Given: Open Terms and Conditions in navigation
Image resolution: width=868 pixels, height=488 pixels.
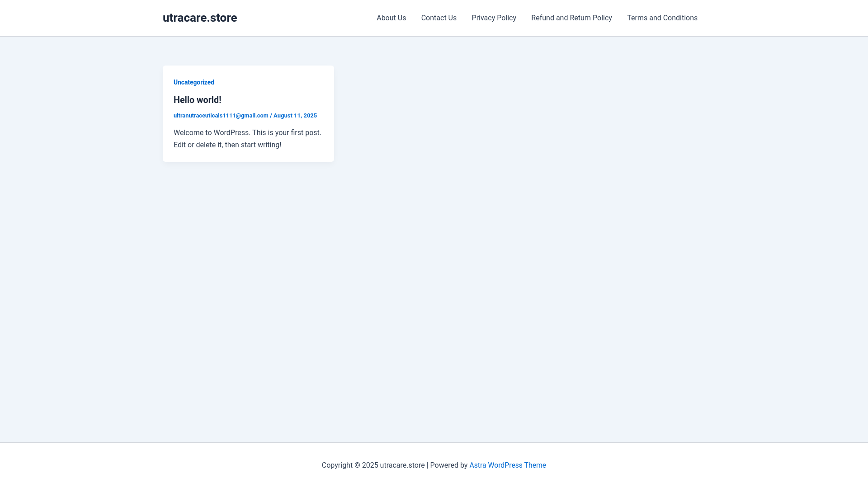Looking at the screenshot, I should tap(662, 18).
